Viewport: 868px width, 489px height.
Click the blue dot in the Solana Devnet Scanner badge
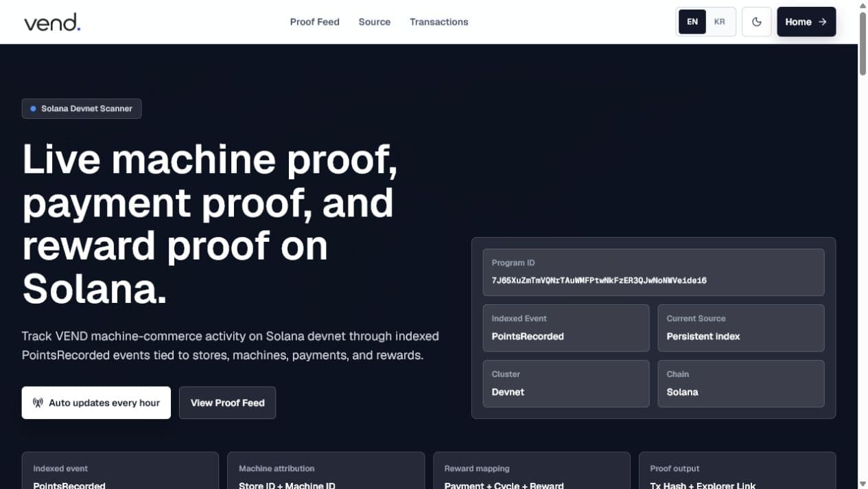[x=33, y=109]
